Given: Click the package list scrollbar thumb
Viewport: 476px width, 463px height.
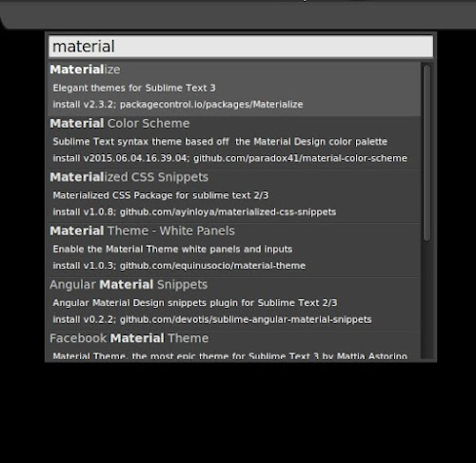Looking at the screenshot, I should [x=427, y=152].
